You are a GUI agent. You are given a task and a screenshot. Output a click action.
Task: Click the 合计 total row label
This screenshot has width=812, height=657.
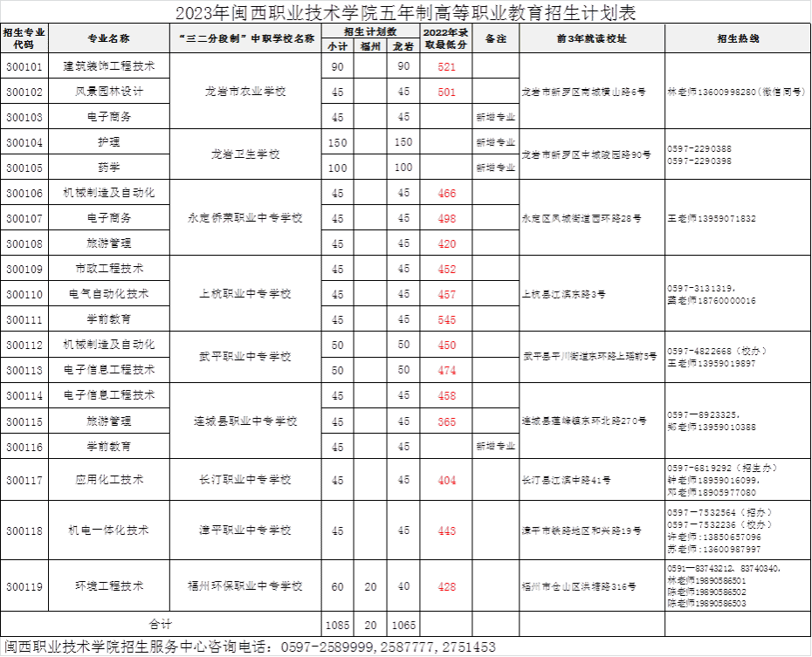click(161, 625)
